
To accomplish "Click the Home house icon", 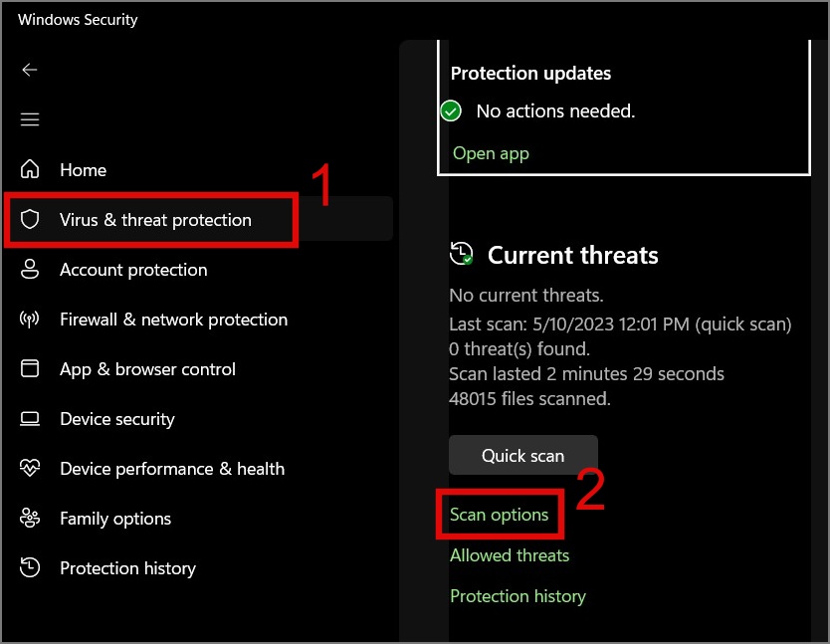I will click(x=30, y=169).
